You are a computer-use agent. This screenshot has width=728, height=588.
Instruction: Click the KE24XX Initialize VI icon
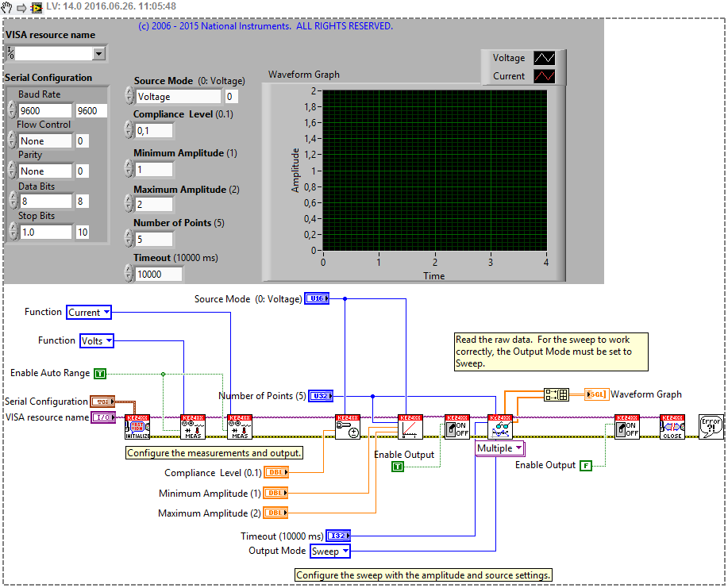137,426
